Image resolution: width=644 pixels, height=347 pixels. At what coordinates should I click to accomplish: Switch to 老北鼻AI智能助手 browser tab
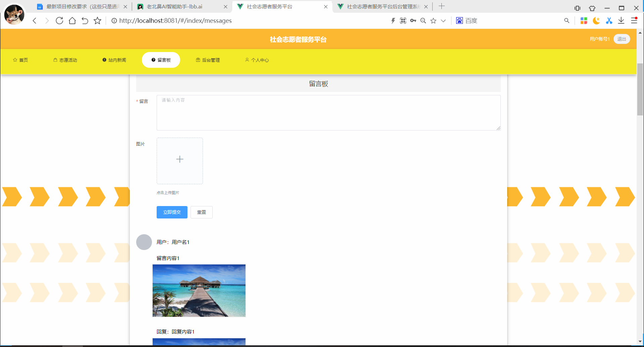174,7
